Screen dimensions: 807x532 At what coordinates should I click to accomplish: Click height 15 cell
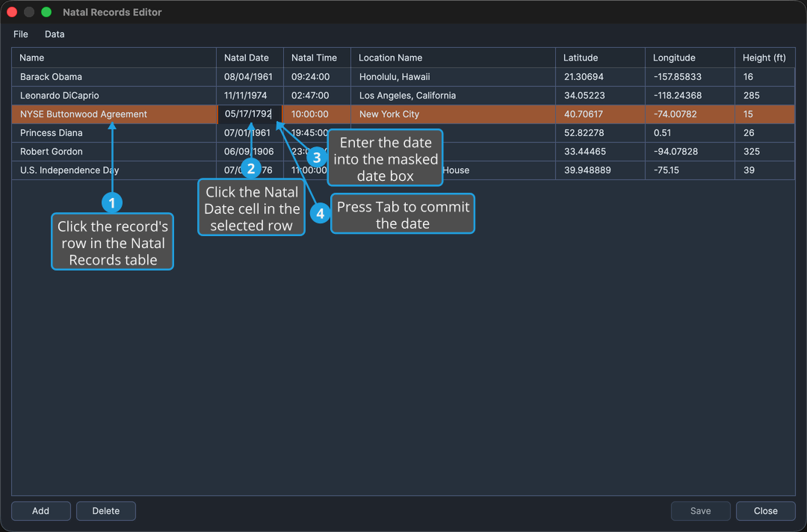[765, 114]
